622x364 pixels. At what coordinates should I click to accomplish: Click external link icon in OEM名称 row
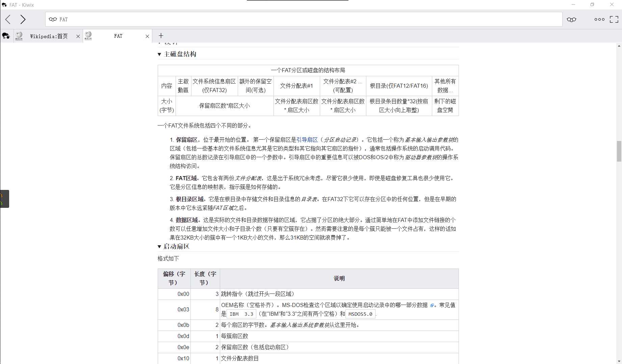pos(432,305)
